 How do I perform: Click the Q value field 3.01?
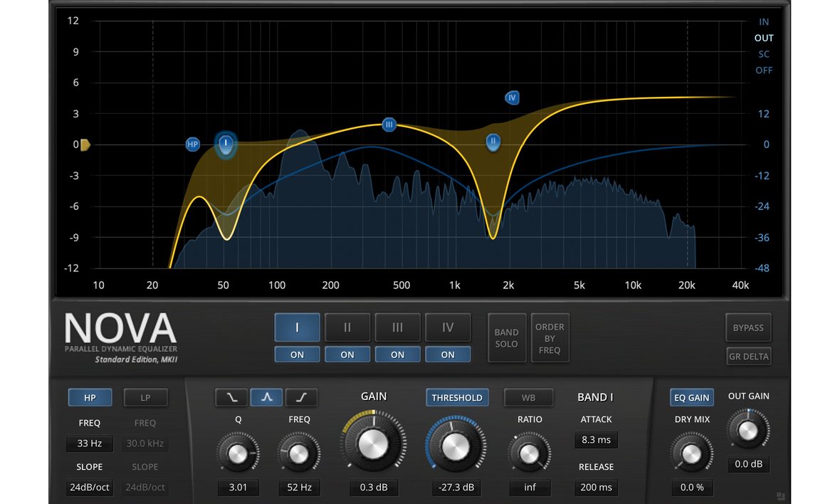tap(238, 488)
